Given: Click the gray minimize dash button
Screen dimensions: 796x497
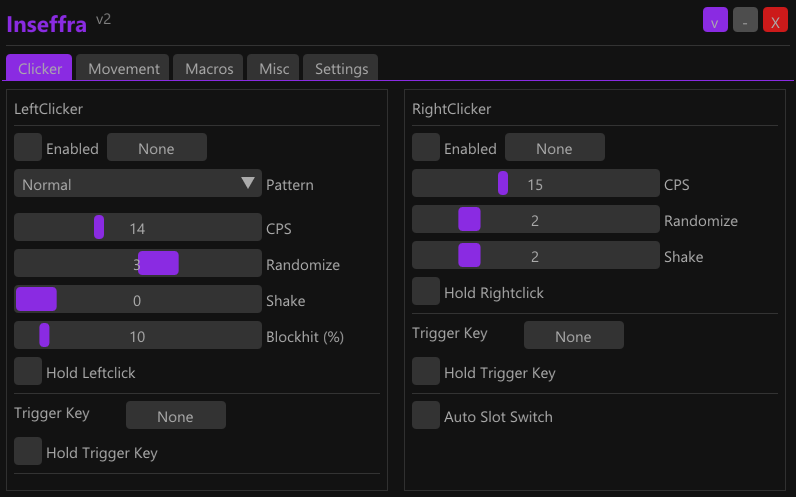Looking at the screenshot, I should [745, 20].
